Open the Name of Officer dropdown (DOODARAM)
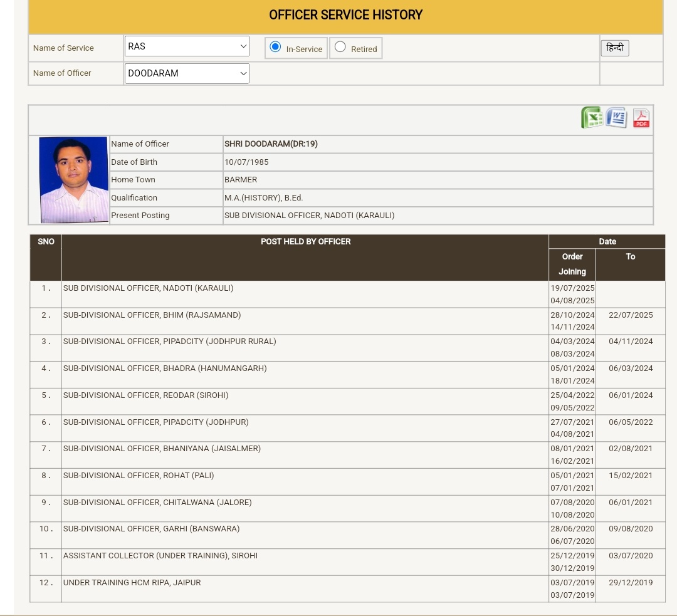This screenshot has width=677, height=616. point(187,73)
